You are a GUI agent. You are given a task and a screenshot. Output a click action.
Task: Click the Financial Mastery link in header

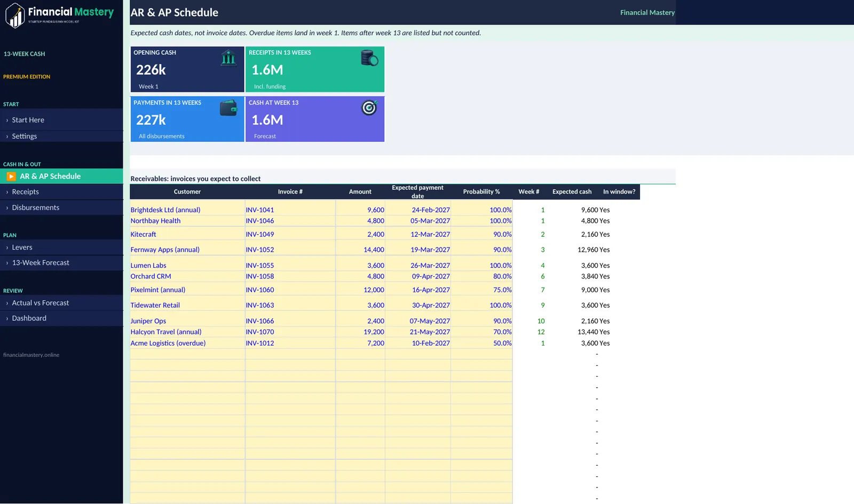click(x=647, y=12)
